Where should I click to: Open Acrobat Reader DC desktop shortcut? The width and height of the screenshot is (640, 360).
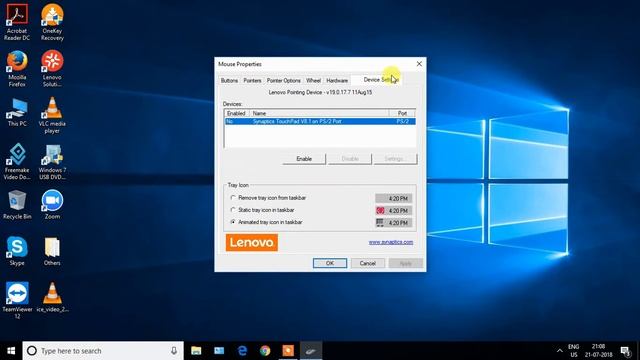coord(17,22)
